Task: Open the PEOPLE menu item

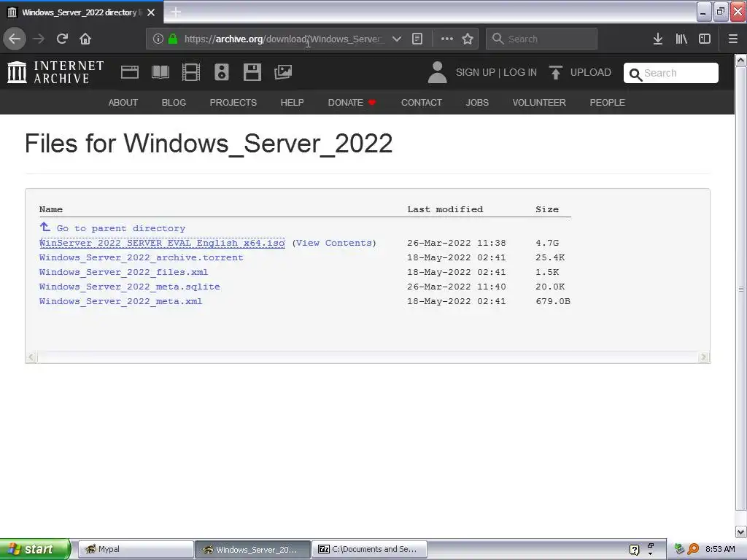Action: tap(608, 102)
